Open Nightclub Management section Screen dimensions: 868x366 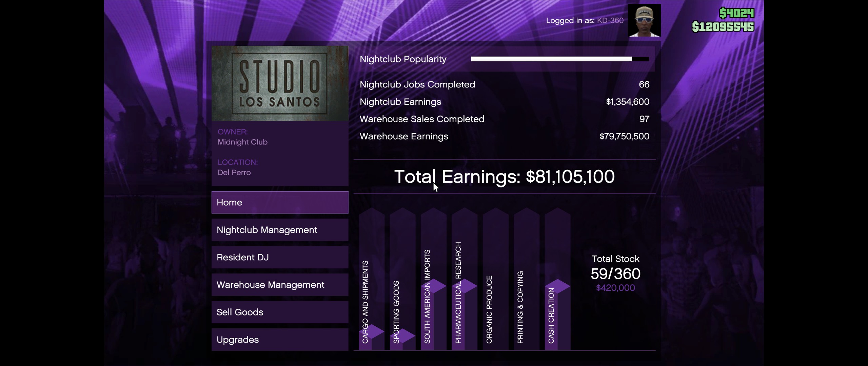click(280, 230)
